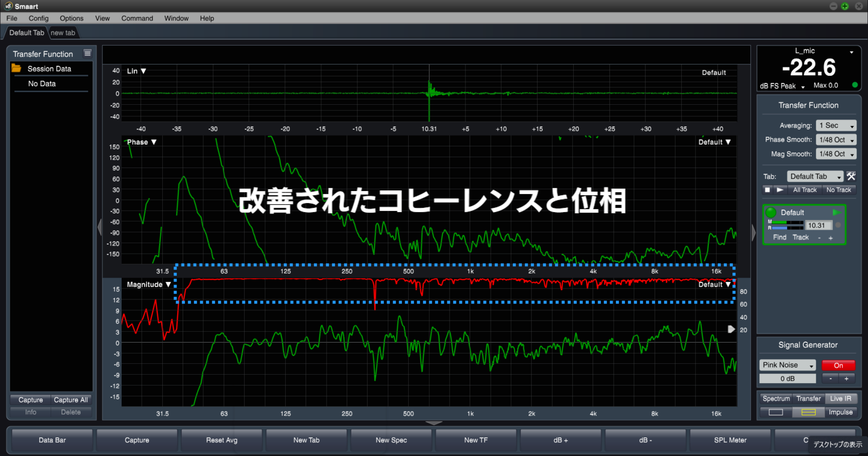Viewport: 868px width, 456px height.
Task: Open the Pink Noise signal type dropdown
Action: point(787,365)
